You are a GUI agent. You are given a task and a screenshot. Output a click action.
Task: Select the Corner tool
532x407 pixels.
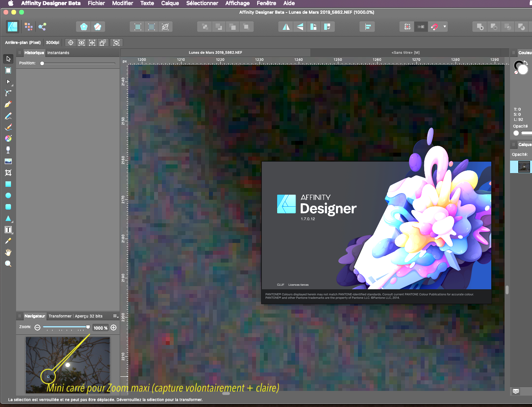[8, 93]
